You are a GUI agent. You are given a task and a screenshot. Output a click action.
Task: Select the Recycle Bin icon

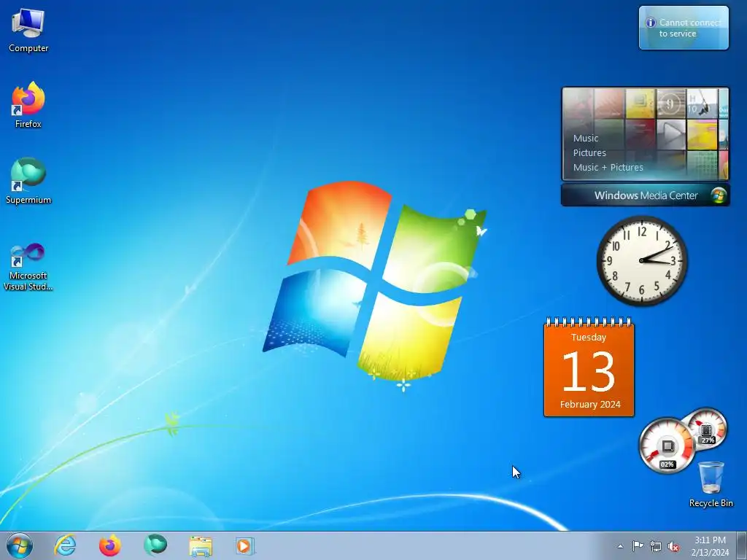(711, 484)
